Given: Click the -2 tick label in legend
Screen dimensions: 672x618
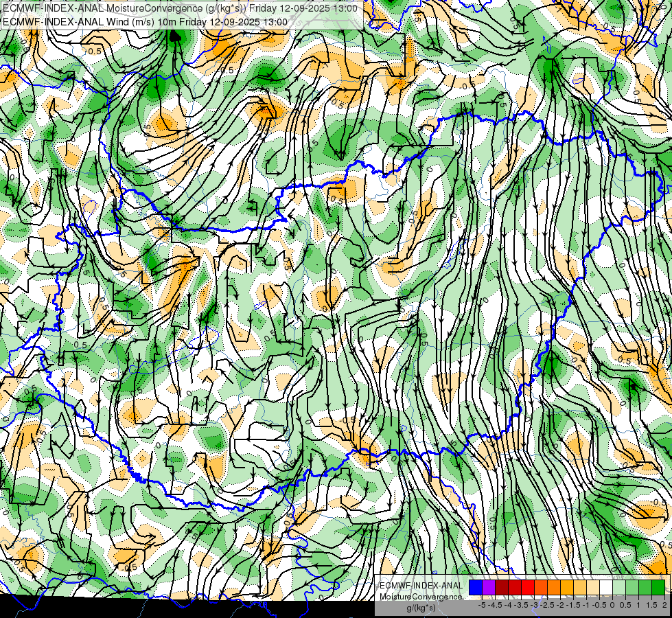Looking at the screenshot, I should 560,605.
